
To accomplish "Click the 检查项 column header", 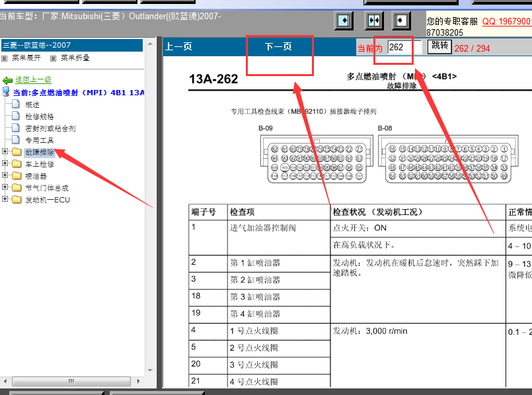I will [278, 212].
